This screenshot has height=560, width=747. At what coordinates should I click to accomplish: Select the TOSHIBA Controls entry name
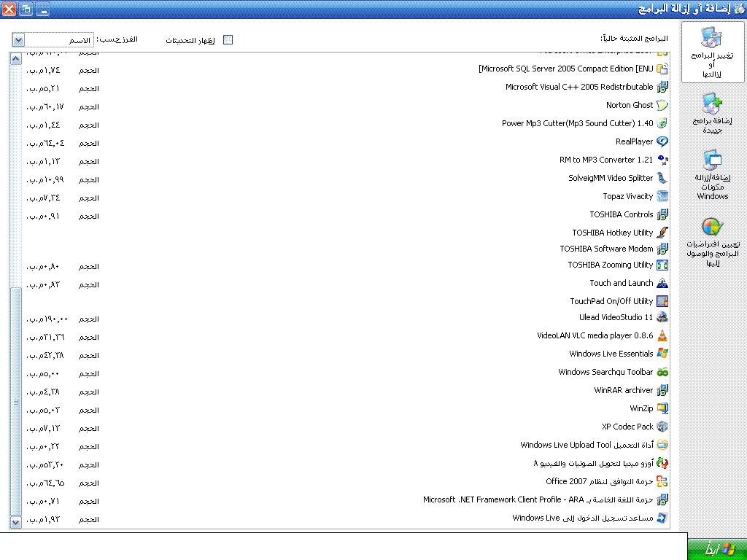pyautogui.click(x=622, y=215)
